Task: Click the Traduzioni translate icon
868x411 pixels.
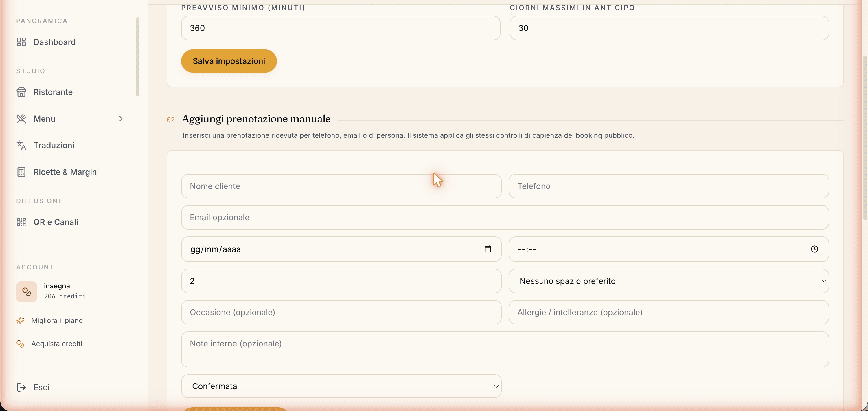Action: tap(21, 145)
